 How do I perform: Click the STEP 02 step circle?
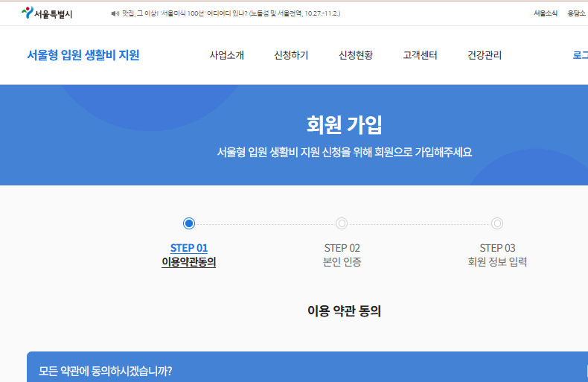(x=342, y=223)
